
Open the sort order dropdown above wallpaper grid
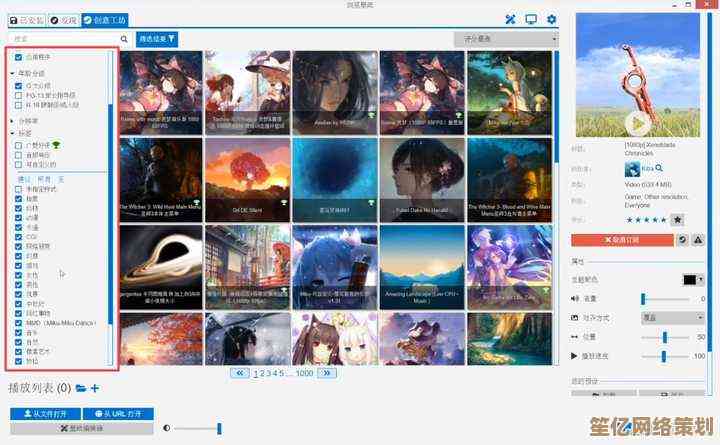pos(505,39)
